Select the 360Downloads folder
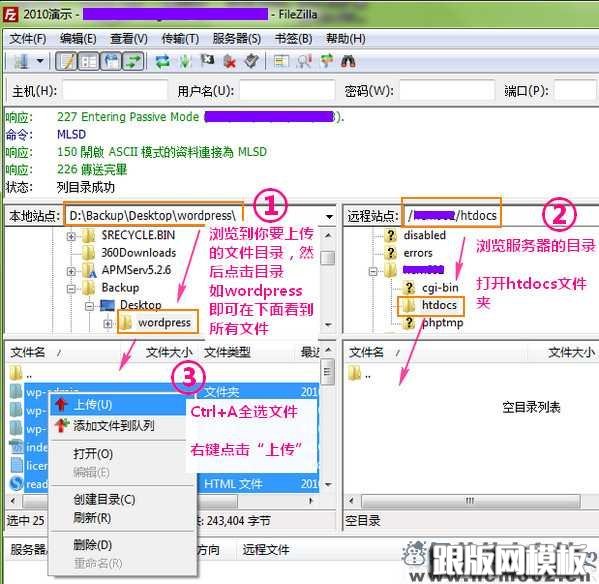The width and height of the screenshot is (599, 584). 138,252
